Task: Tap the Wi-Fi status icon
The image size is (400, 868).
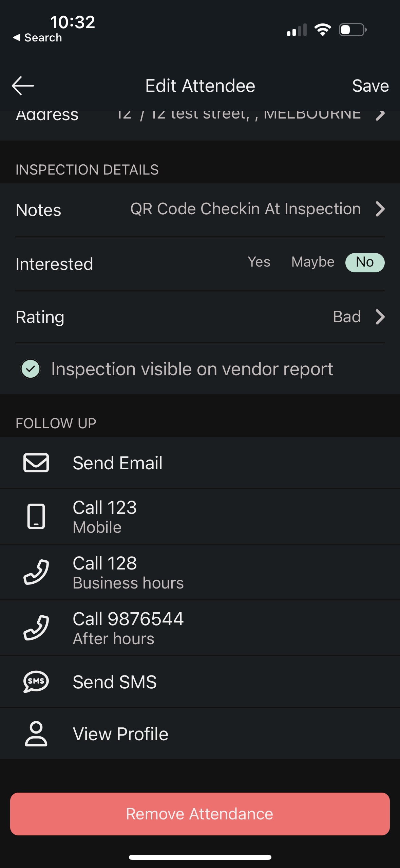Action: (x=323, y=30)
